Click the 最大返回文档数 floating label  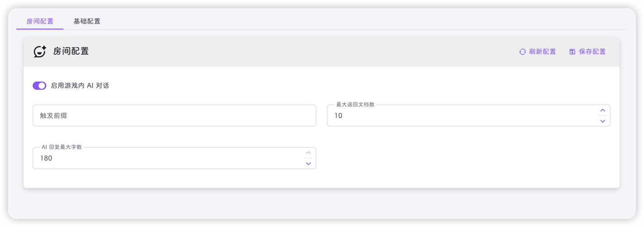pos(355,105)
